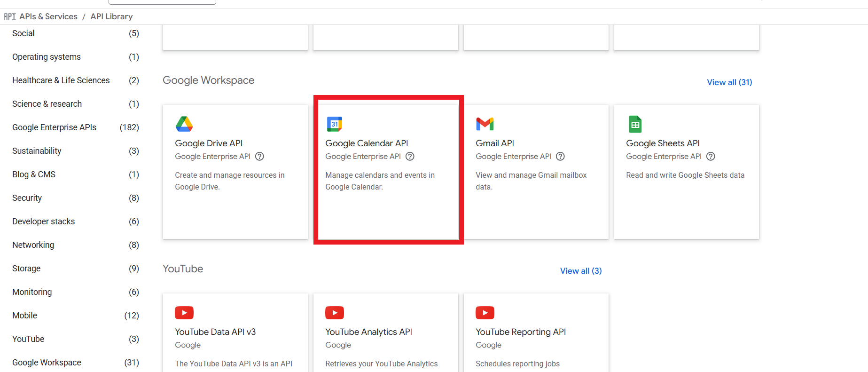Open the Google Drive API title
Image resolution: width=868 pixels, height=372 pixels.
(x=209, y=143)
